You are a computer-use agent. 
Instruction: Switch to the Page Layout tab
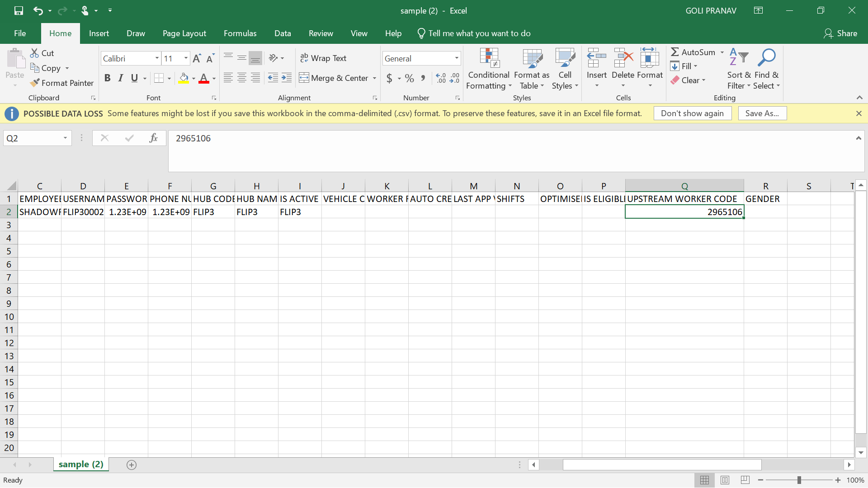coord(184,33)
